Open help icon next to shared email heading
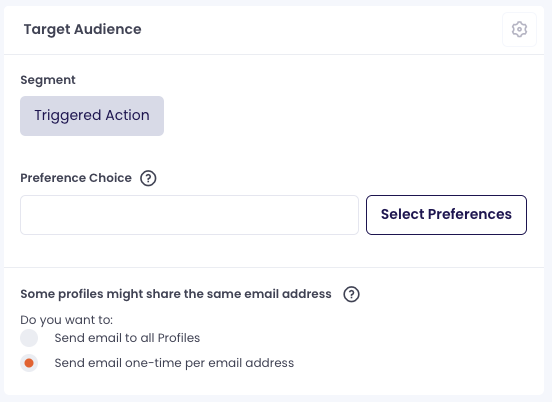Image resolution: width=552 pixels, height=402 pixels. [351, 294]
